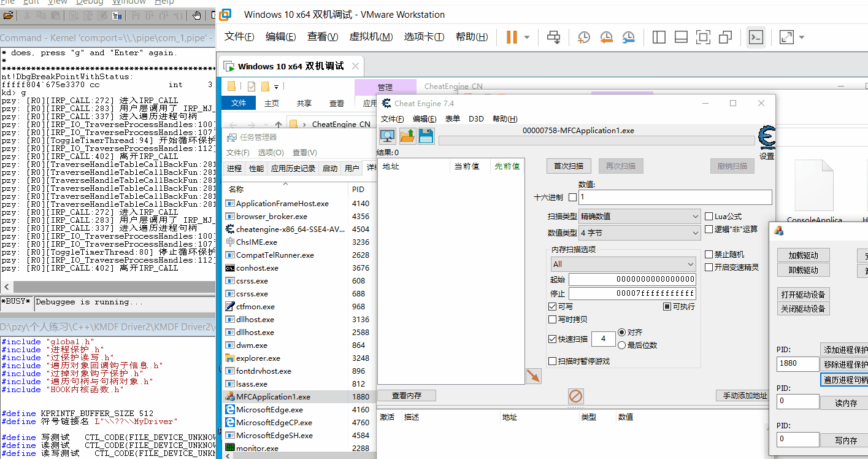This screenshot has height=459, width=868.
Task: Open the 扫描类型 scan type dropdown
Action: (640, 217)
